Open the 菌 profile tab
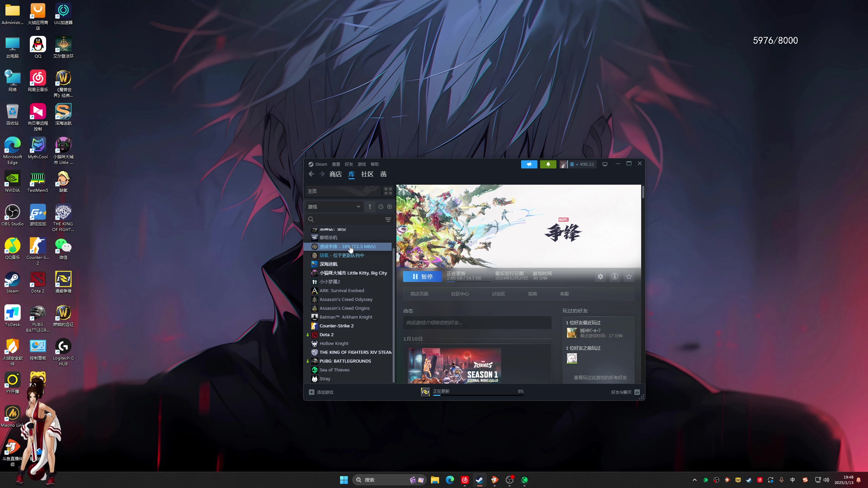This screenshot has width=868, height=488. pos(383,174)
